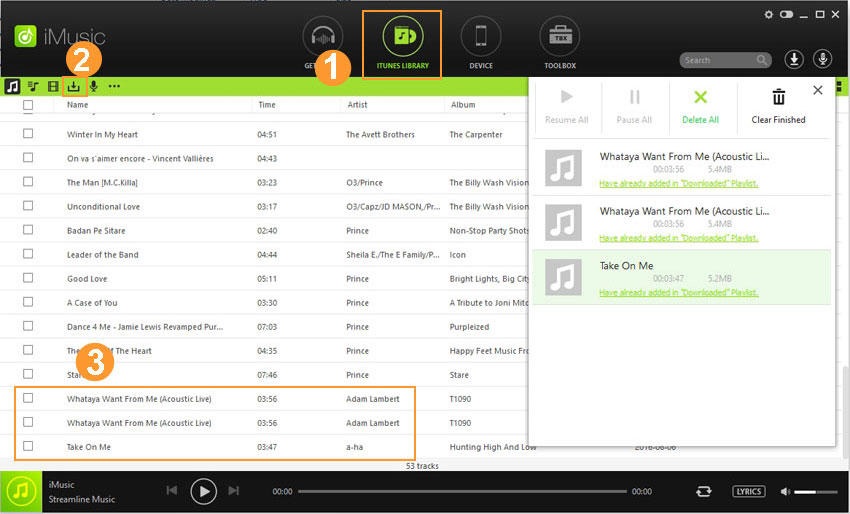Click the Play button
The image size is (850, 514).
(204, 491)
